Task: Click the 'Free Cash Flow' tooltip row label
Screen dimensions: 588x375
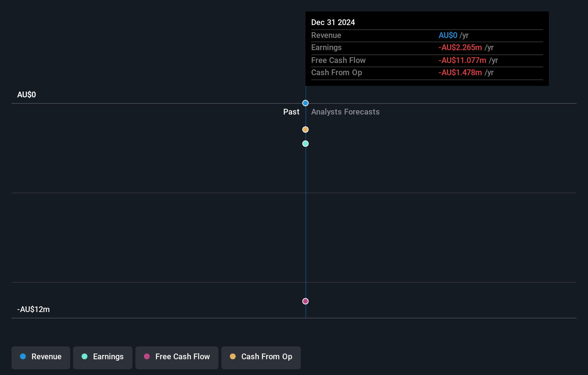Action: 338,60
